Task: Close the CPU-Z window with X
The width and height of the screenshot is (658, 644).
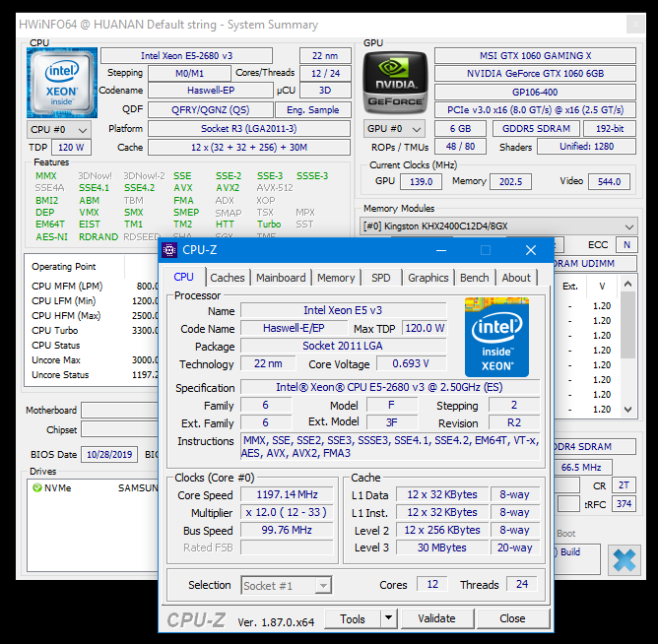Action: point(531,250)
